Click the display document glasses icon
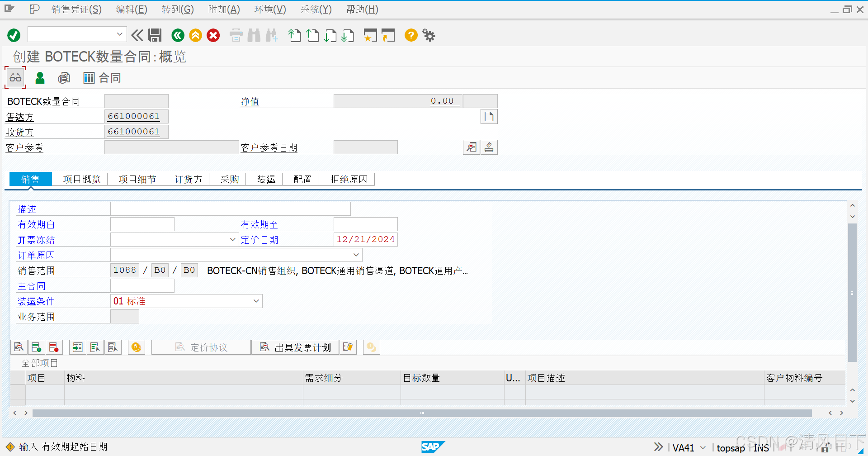This screenshot has height=456, width=868. click(x=15, y=78)
